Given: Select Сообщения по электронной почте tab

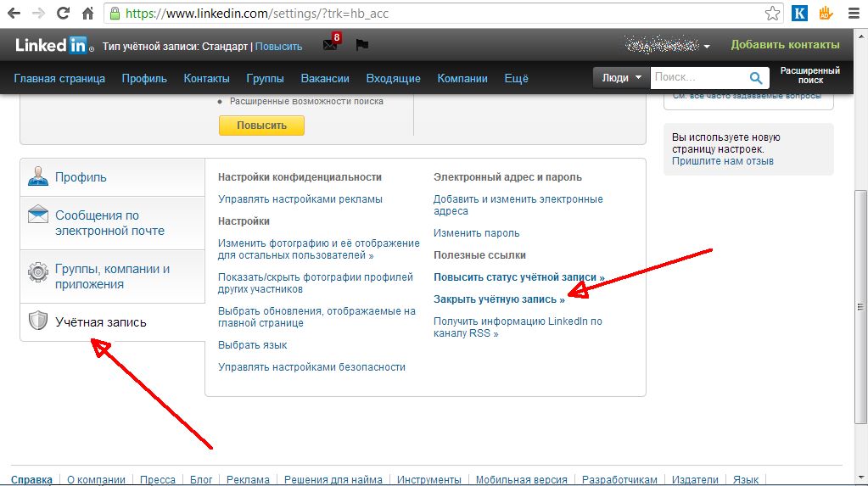Looking at the screenshot, I should pyautogui.click(x=112, y=223).
